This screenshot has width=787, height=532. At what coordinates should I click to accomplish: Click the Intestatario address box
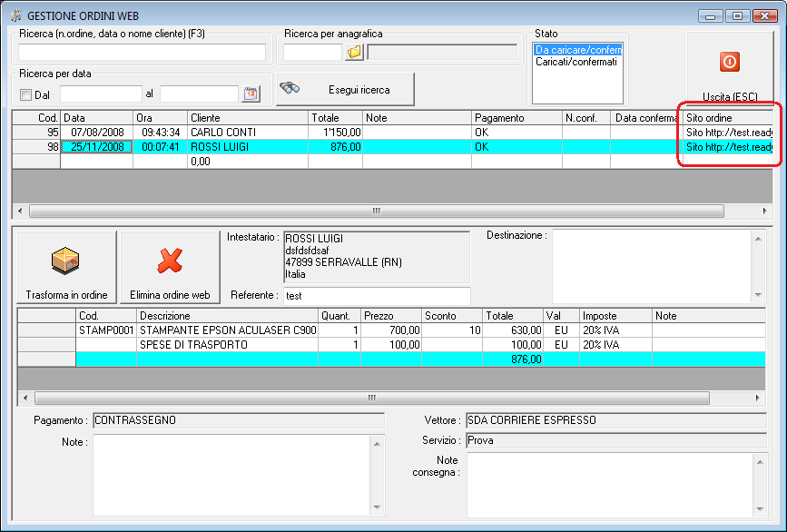(377, 257)
